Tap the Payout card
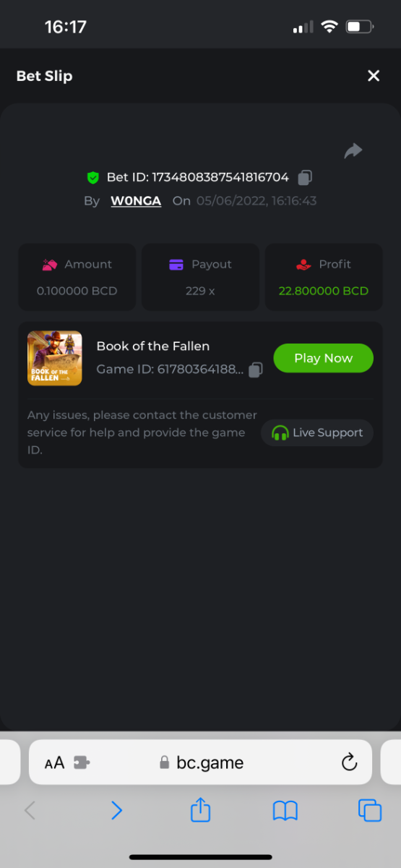401x868 pixels. click(x=200, y=277)
